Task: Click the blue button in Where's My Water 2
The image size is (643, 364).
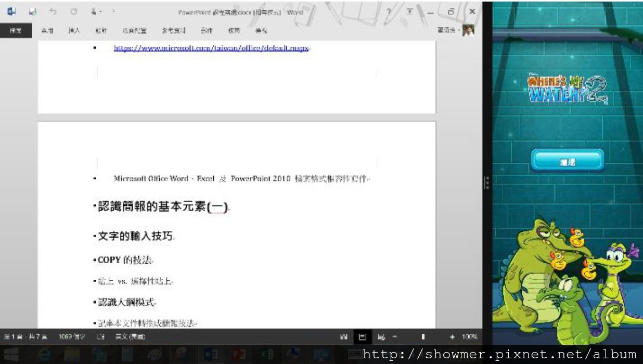Action: [567, 161]
